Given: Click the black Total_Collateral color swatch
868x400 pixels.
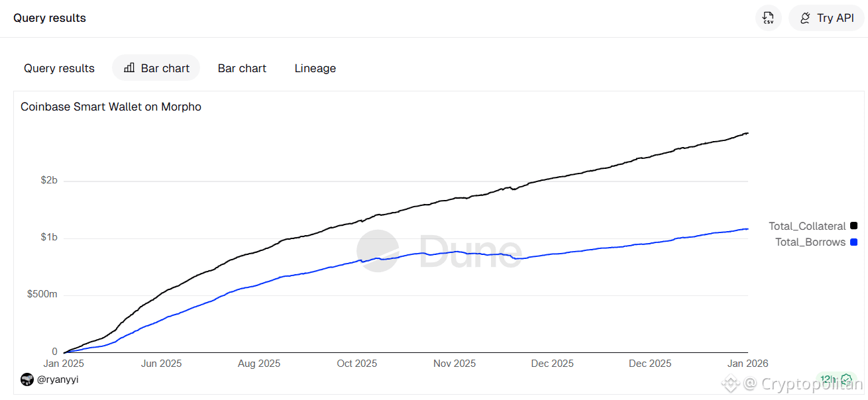Looking at the screenshot, I should [853, 226].
